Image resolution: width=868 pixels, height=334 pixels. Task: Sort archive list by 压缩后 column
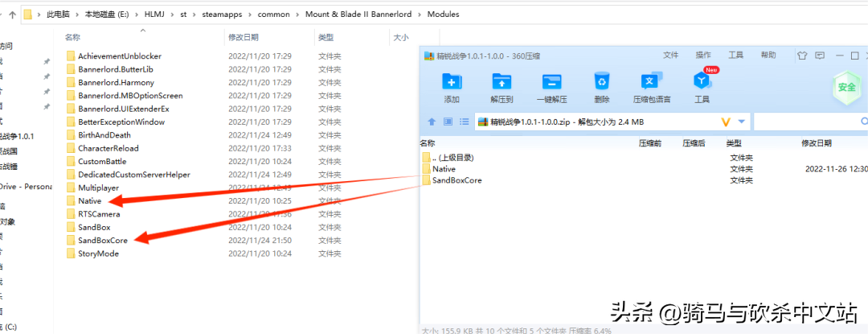pos(694,143)
